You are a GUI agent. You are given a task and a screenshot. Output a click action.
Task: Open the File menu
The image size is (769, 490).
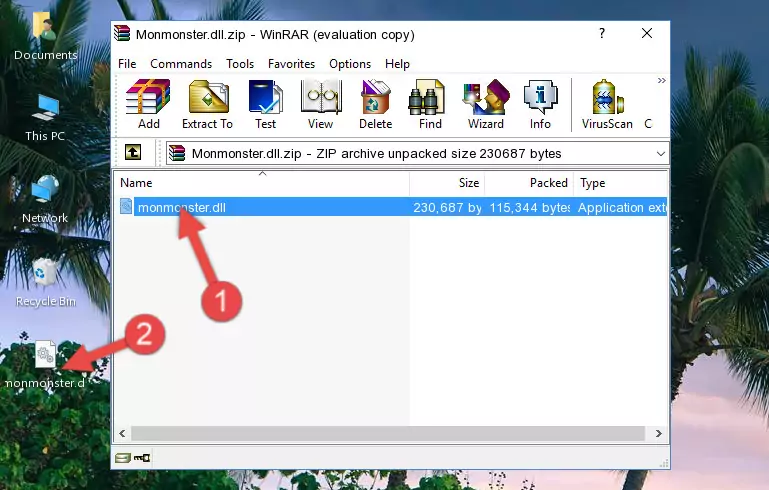coord(127,64)
